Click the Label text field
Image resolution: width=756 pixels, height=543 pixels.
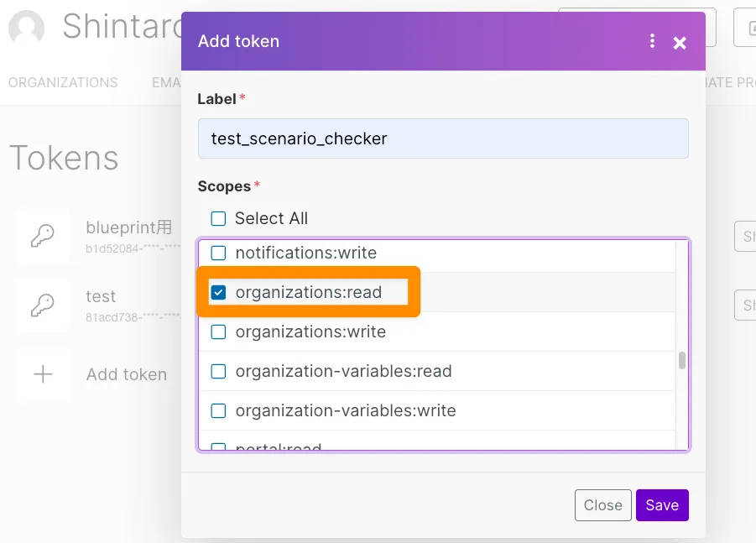coord(443,138)
